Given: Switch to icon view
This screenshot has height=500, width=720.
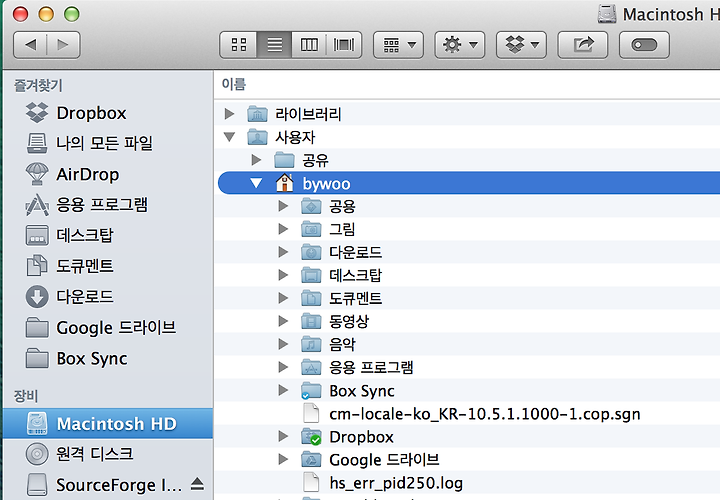Looking at the screenshot, I should 239,45.
